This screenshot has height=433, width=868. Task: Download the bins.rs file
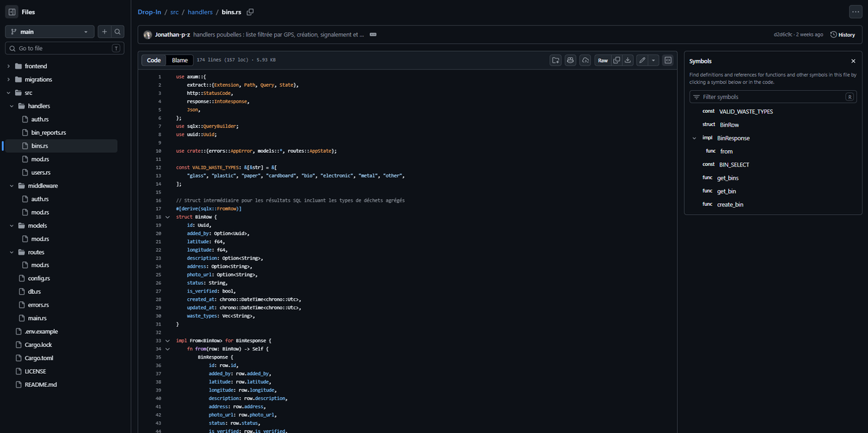click(x=628, y=60)
